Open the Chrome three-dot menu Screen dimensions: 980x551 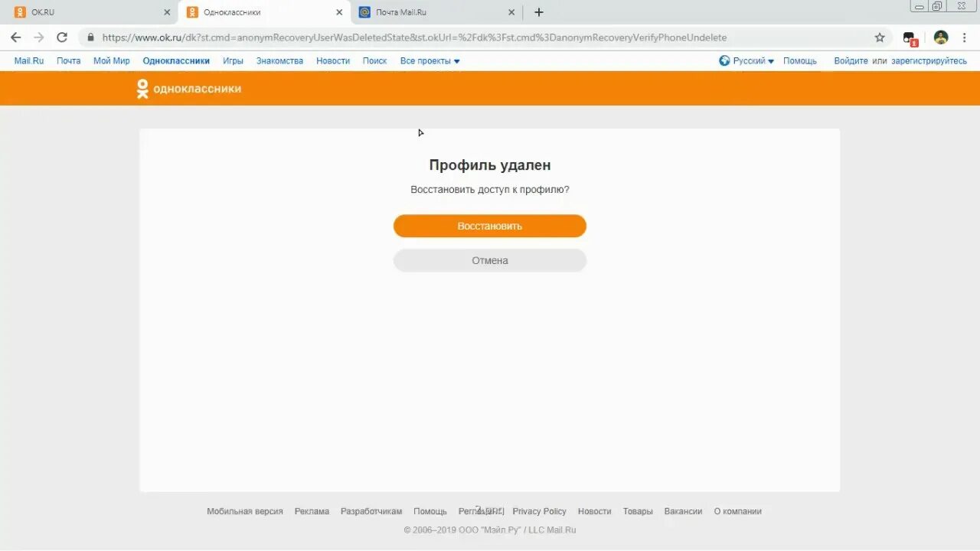(x=964, y=37)
